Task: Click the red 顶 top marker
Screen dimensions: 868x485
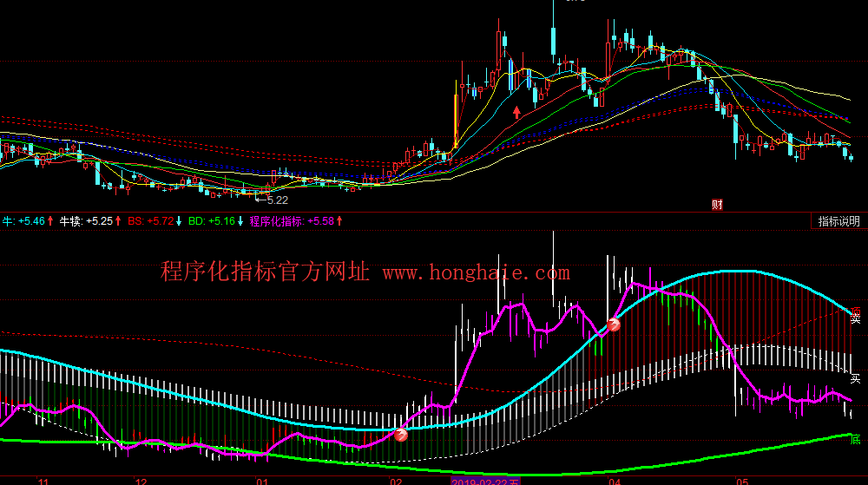Action: click(x=856, y=311)
